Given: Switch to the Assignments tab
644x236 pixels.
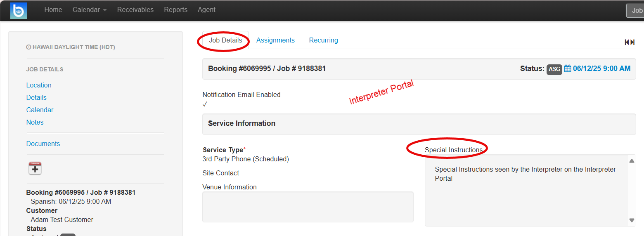Looking at the screenshot, I should point(275,40).
